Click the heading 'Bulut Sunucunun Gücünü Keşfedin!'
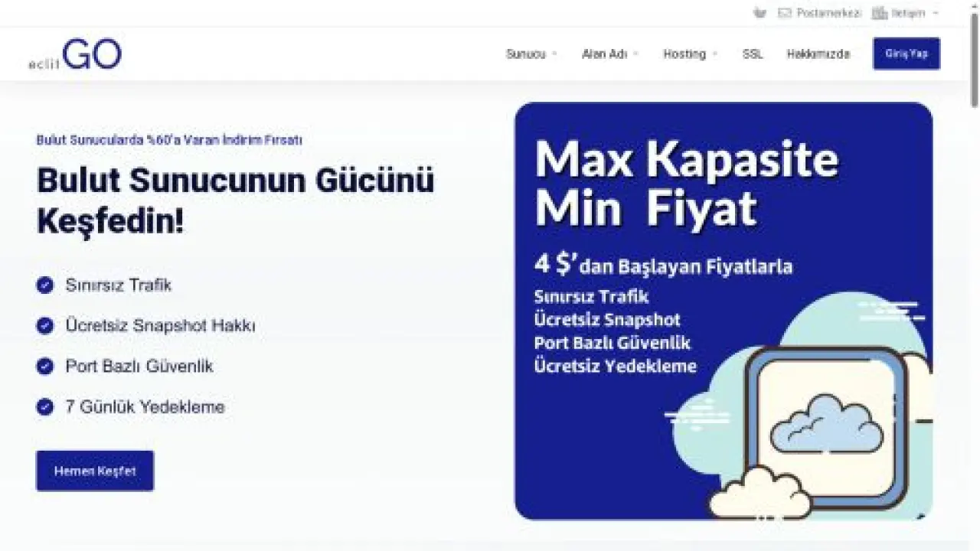Screen dimensions: 980x551 (236, 201)
